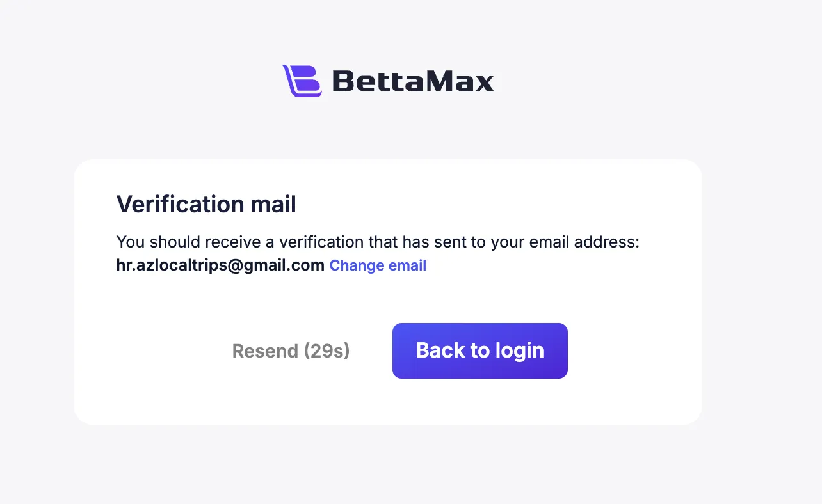The width and height of the screenshot is (822, 504).
Task: Click the purple BettaMax logo icon
Action: [x=302, y=81]
